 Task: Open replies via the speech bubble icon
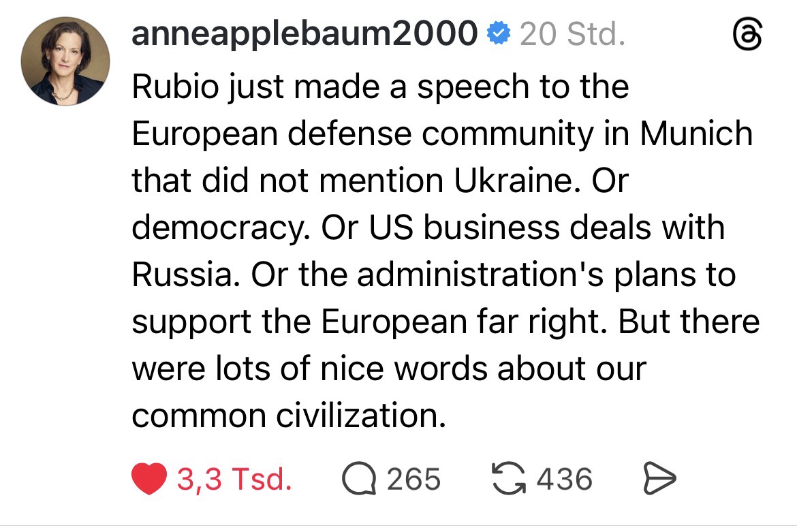(x=360, y=479)
